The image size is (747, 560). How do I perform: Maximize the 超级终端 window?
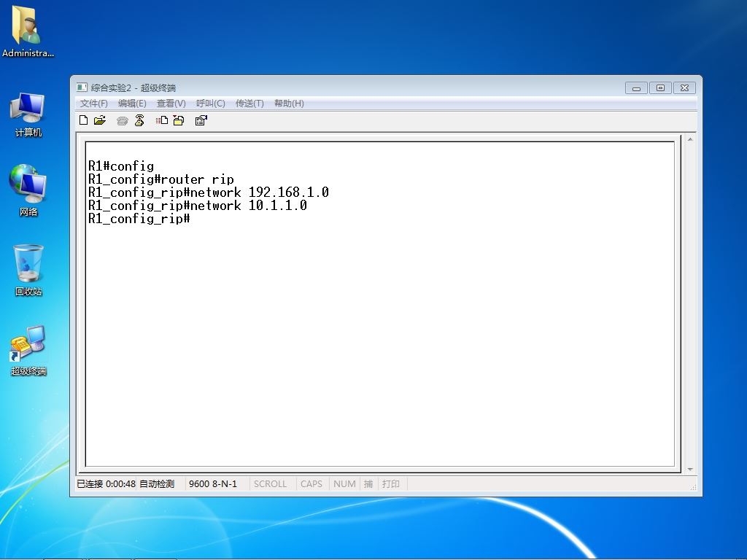point(660,88)
